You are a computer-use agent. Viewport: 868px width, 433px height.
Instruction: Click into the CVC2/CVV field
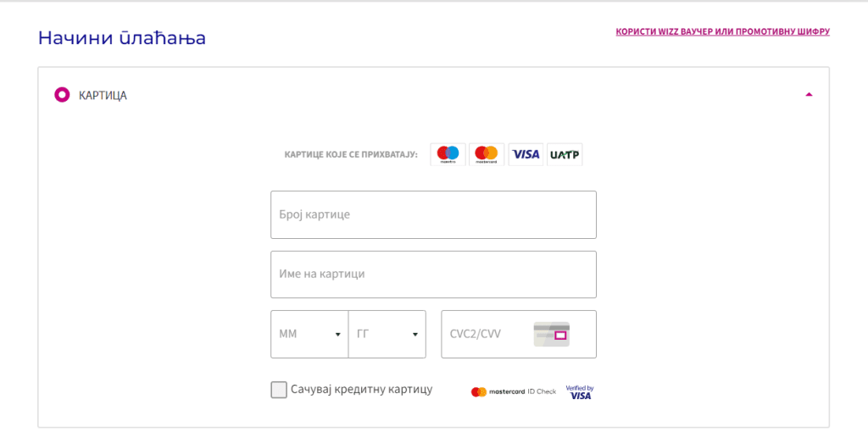click(x=519, y=335)
